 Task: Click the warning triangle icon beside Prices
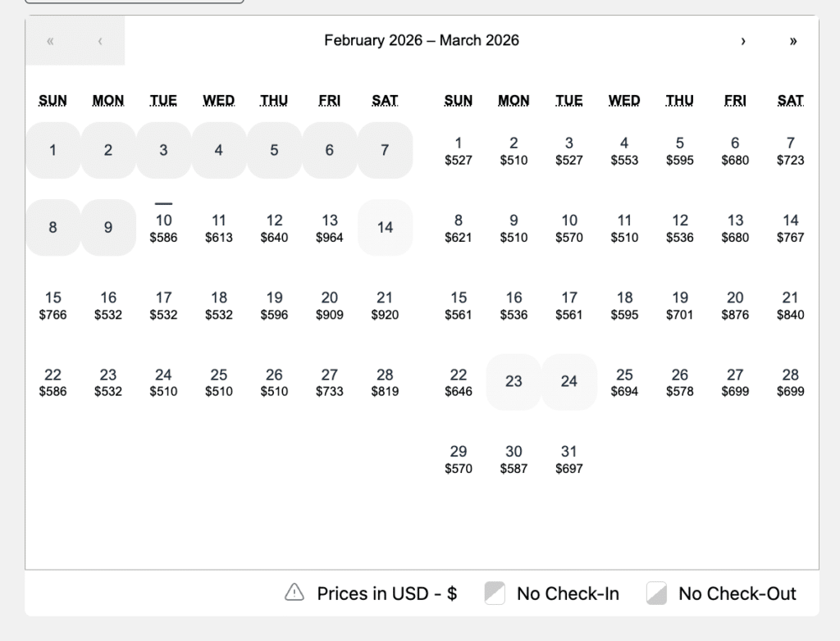pos(294,593)
